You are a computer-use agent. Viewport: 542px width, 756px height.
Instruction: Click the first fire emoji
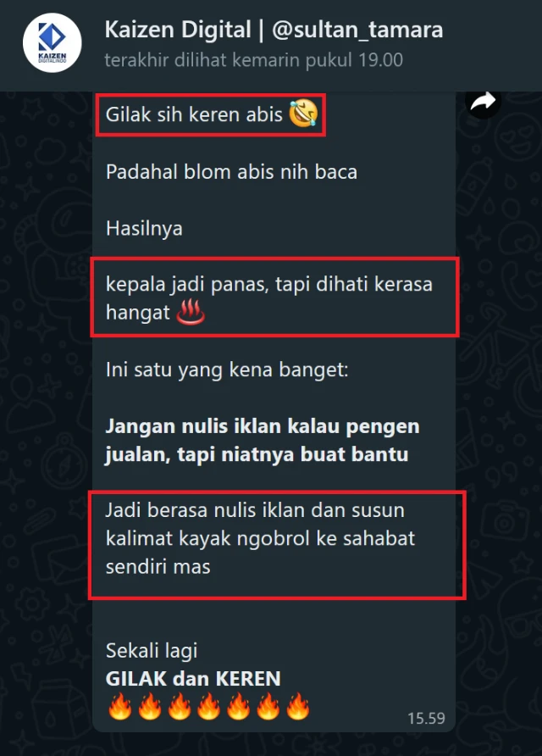point(119,707)
